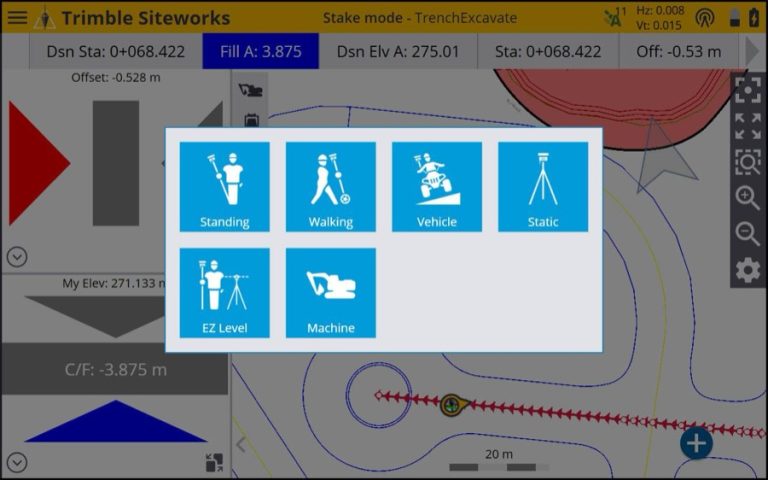This screenshot has width=768, height=480.
Task: Open map settings gear
Action: point(748,270)
